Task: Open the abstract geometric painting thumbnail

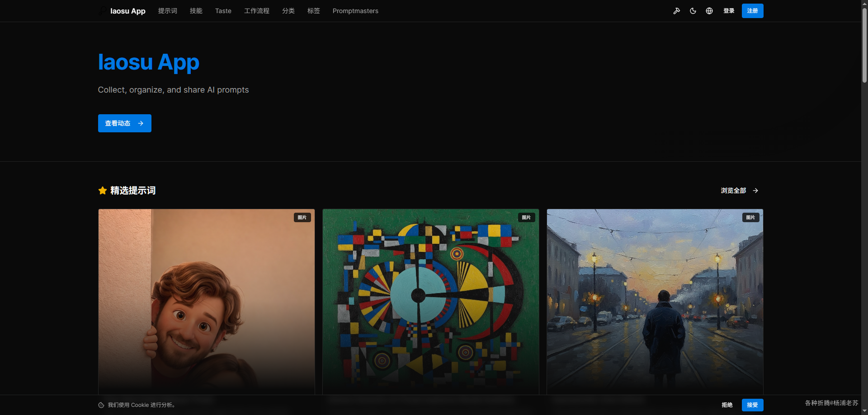Action: 431,302
